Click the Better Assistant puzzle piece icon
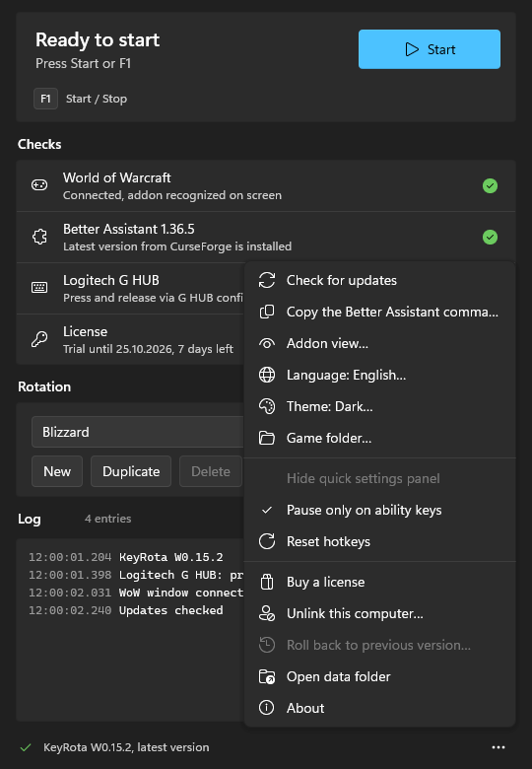 (39, 237)
